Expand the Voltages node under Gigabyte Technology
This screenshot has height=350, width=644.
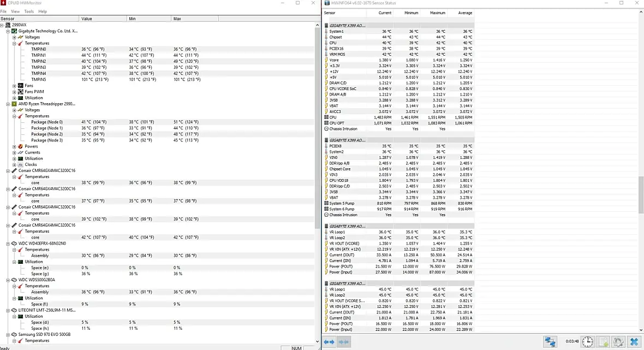14,37
